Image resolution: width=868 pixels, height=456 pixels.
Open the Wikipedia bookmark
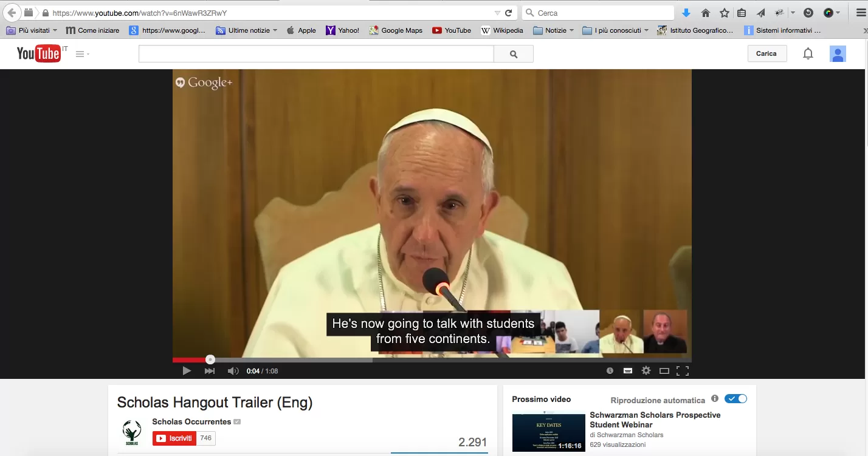(502, 30)
